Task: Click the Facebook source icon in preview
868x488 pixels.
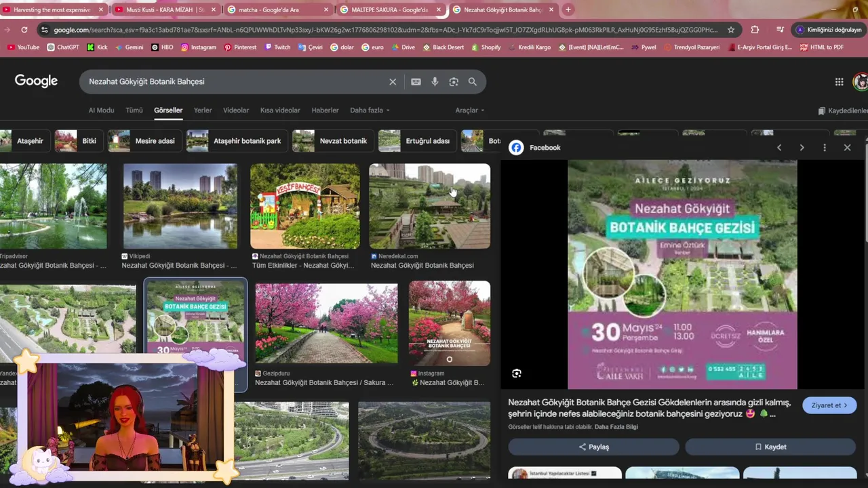Action: point(516,148)
